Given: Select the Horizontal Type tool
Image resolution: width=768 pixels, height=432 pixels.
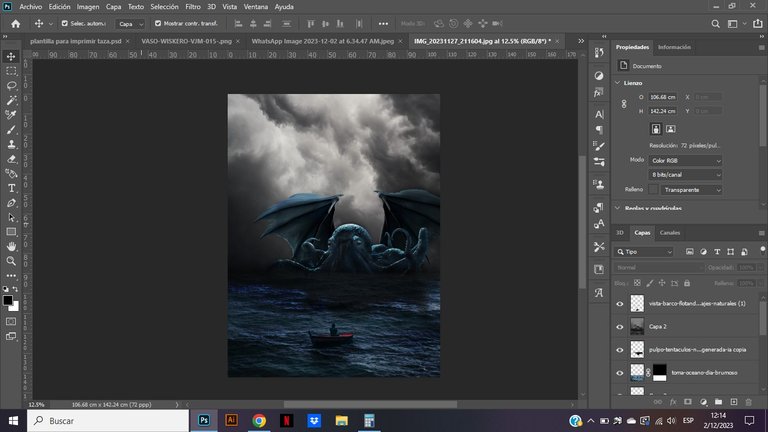Looking at the screenshot, I should click(11, 189).
